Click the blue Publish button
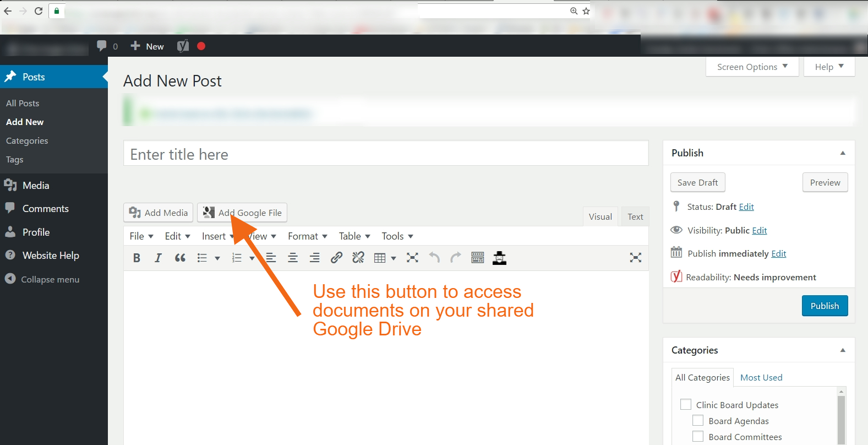Image resolution: width=868 pixels, height=445 pixels. point(825,306)
